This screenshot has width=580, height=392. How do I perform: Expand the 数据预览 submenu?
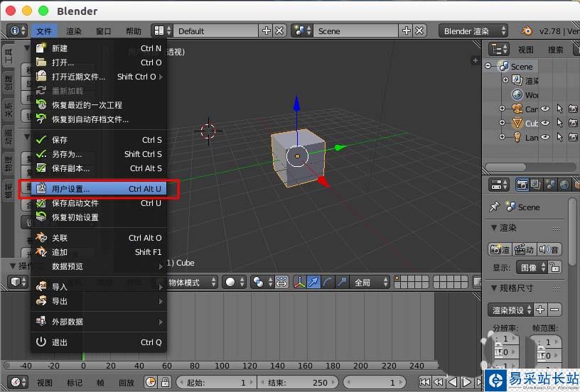(99, 266)
